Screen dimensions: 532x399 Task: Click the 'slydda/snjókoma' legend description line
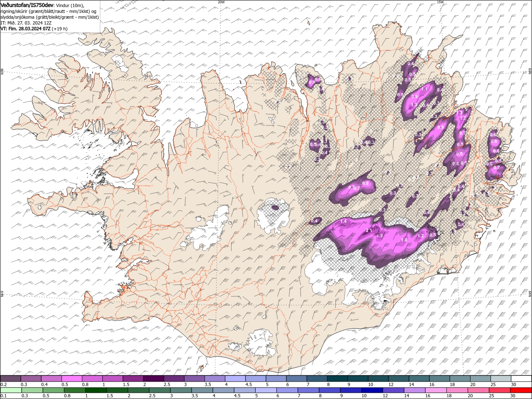(49, 17)
